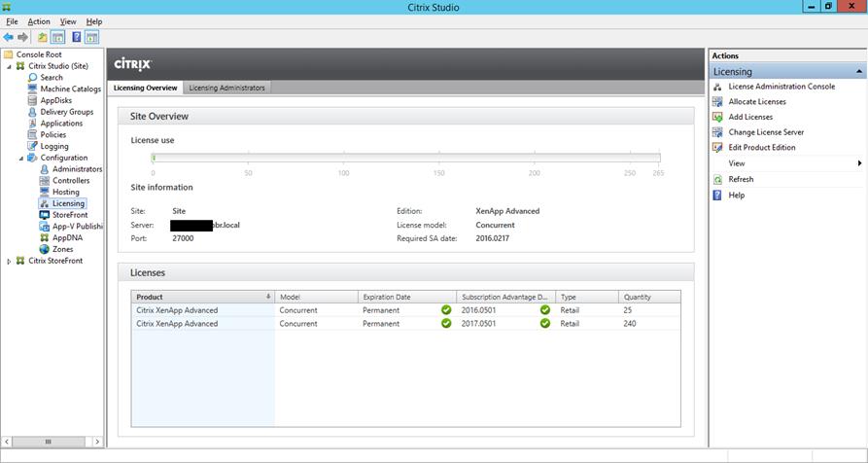Image resolution: width=868 pixels, height=463 pixels.
Task: Open License Administration Console
Action: 781,87
